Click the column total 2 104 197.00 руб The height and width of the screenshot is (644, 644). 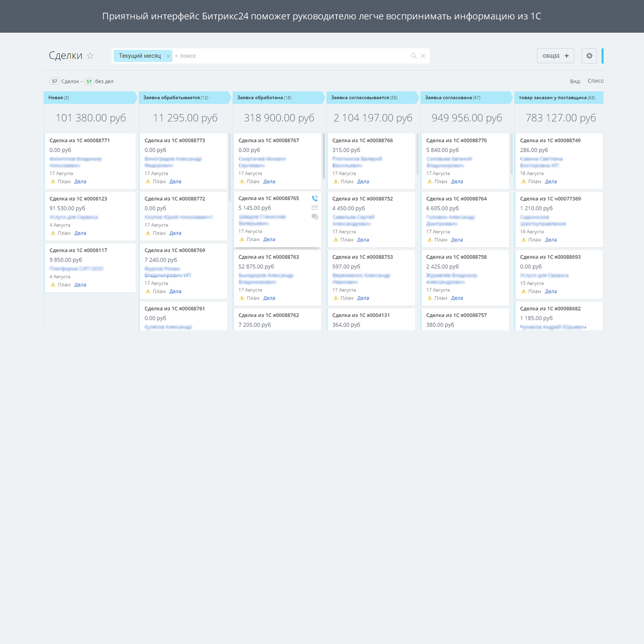point(373,118)
